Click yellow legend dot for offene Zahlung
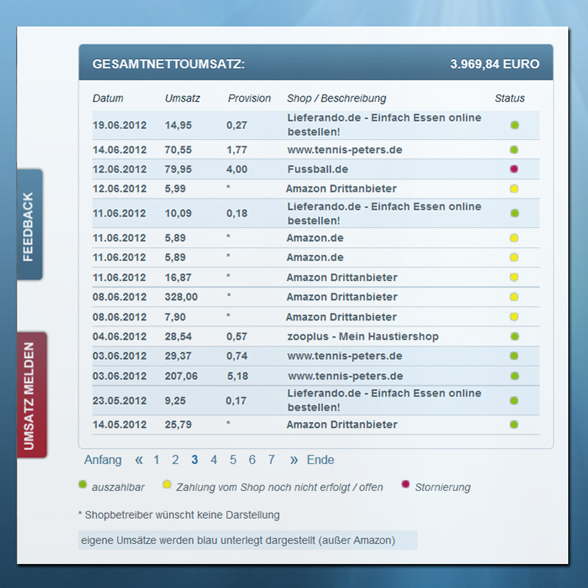 167,485
